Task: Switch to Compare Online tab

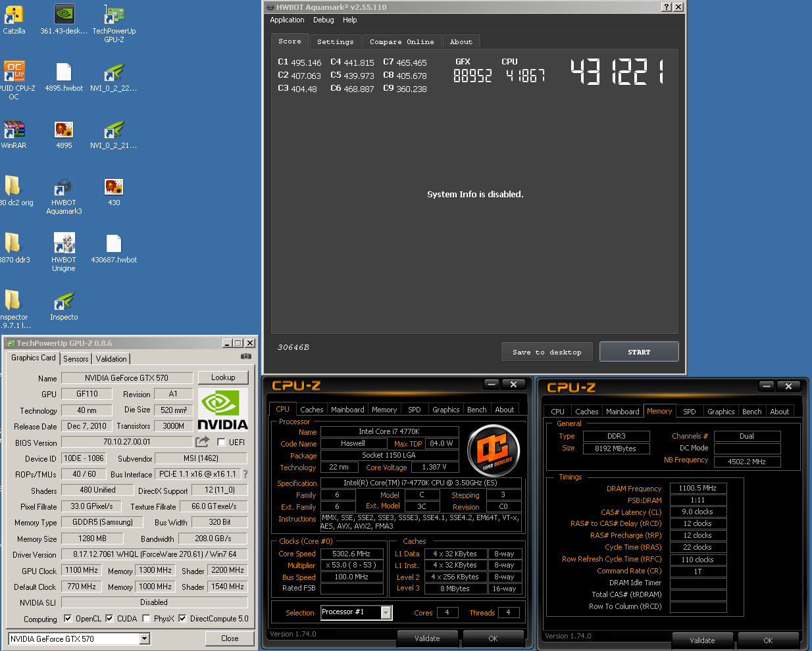Action: 401,41
